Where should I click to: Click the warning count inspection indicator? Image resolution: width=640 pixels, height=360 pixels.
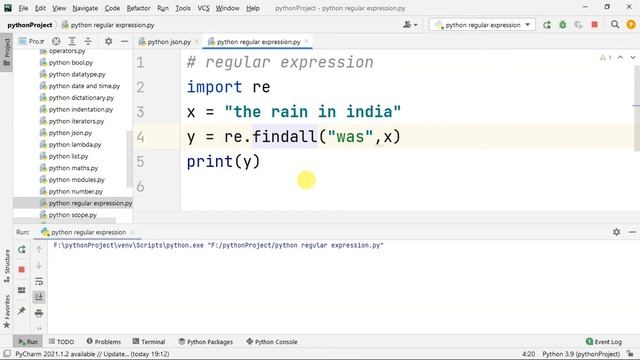606,58
